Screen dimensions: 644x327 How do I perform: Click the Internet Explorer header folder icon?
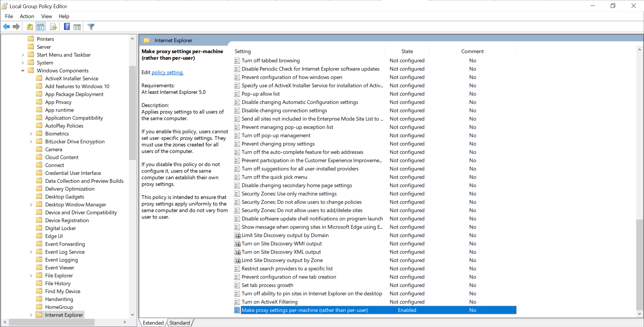click(147, 40)
